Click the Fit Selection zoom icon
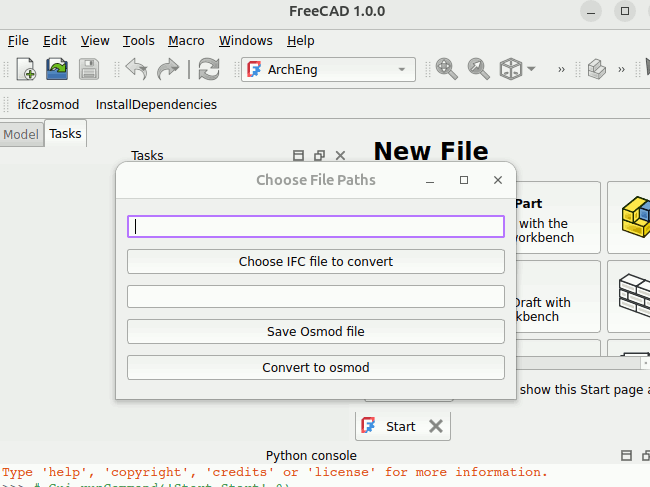 pyautogui.click(x=478, y=69)
